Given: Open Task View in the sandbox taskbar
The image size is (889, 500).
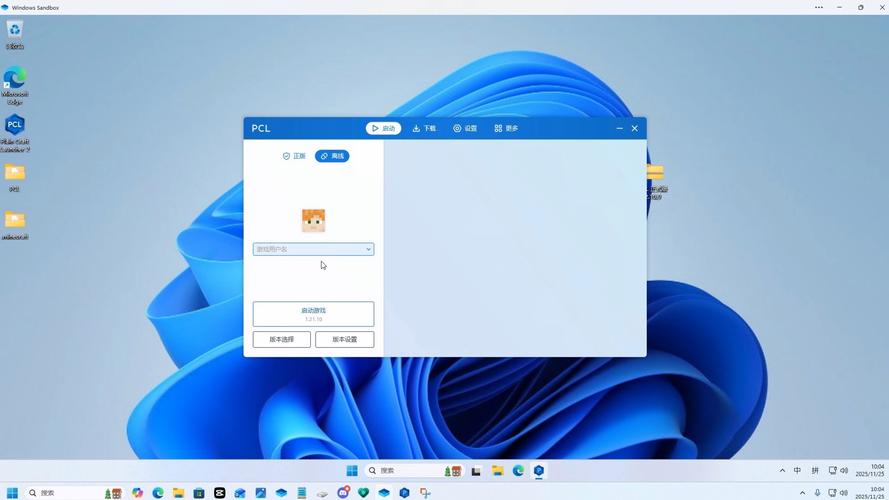Looking at the screenshot, I should point(476,471).
